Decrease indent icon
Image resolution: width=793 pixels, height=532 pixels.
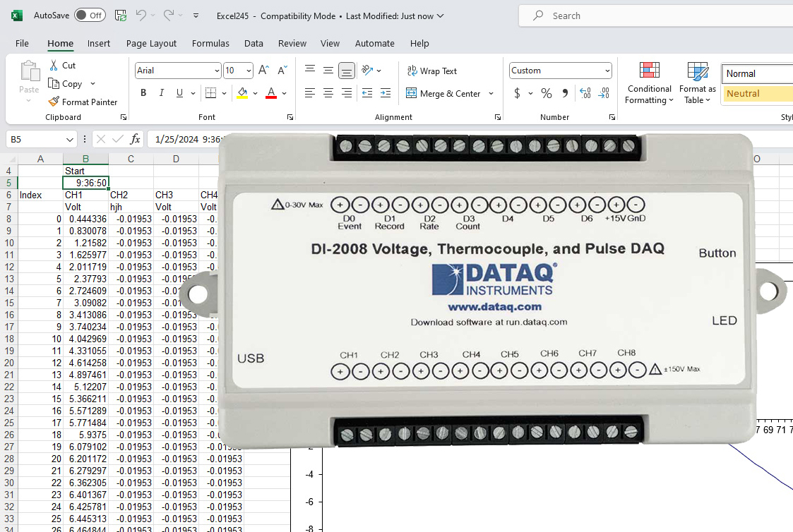[367, 93]
